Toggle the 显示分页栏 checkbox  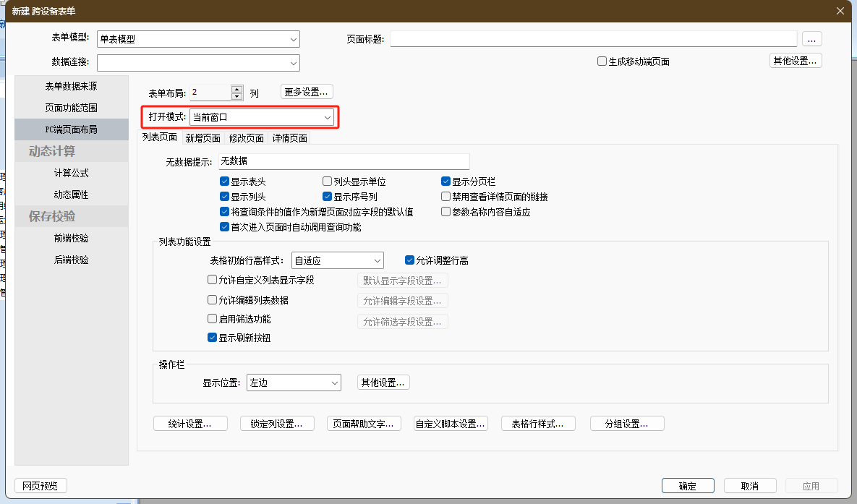pyautogui.click(x=446, y=181)
